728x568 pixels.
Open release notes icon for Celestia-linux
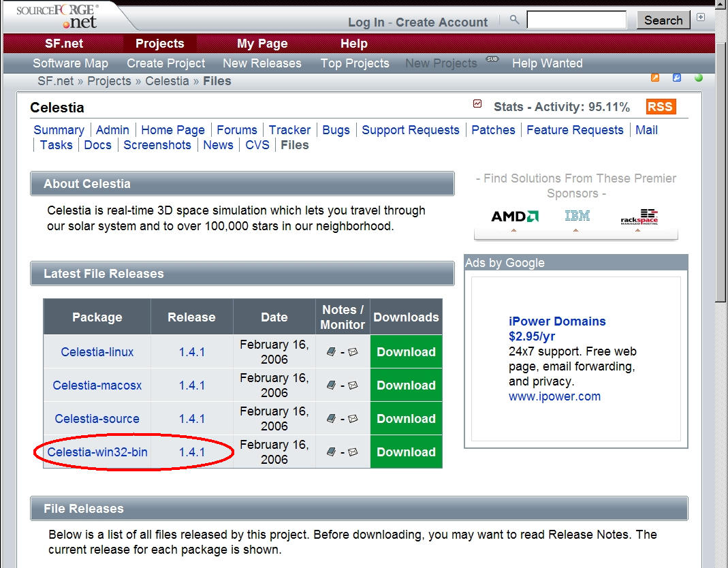331,352
